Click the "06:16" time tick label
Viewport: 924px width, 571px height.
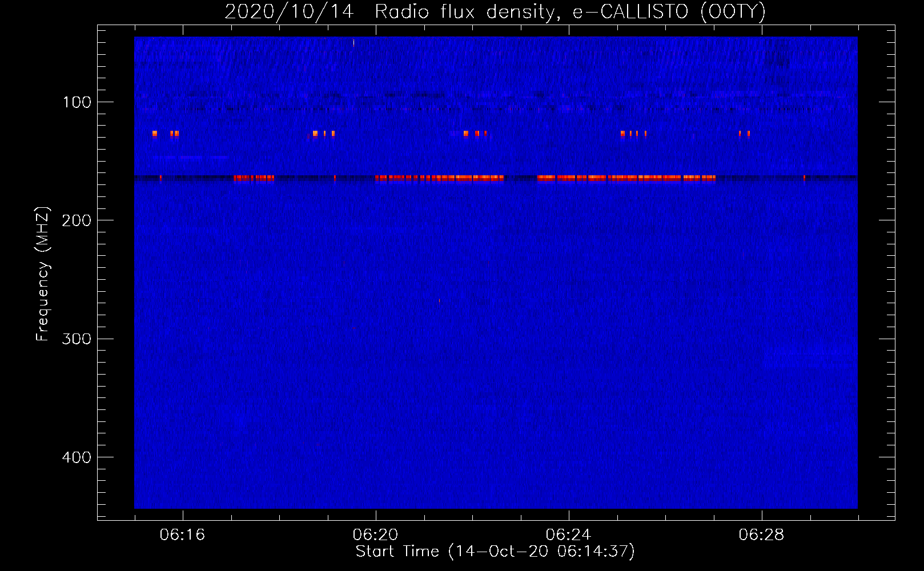click(x=182, y=535)
